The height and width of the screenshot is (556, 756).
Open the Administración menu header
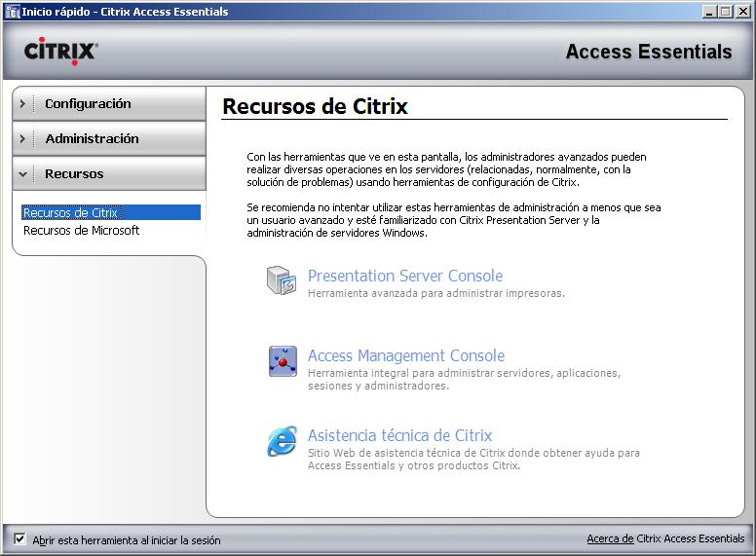click(109, 139)
